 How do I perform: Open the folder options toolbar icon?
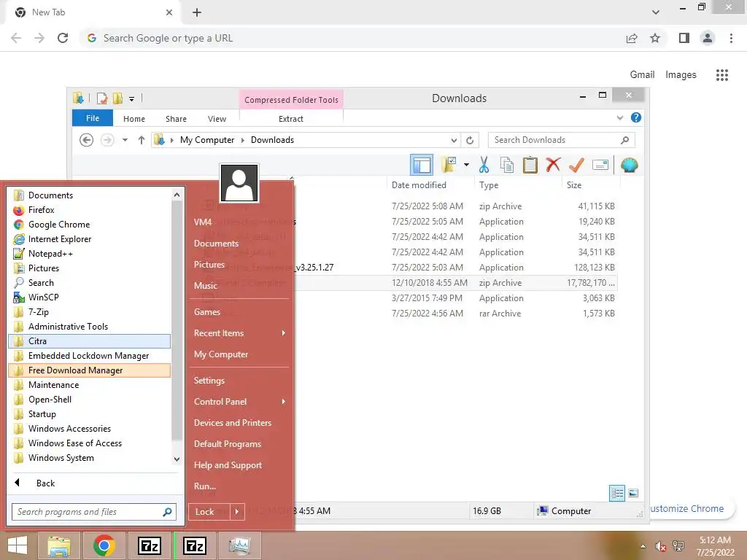[x=449, y=165]
